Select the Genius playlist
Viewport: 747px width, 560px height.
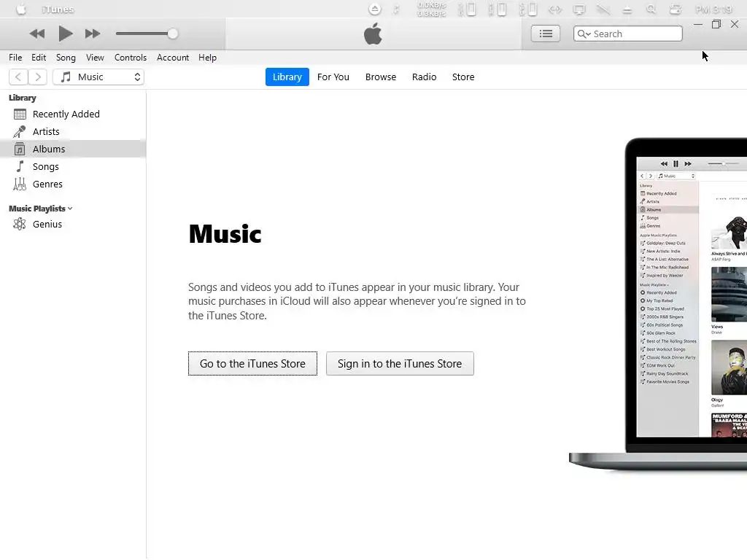coord(73,224)
